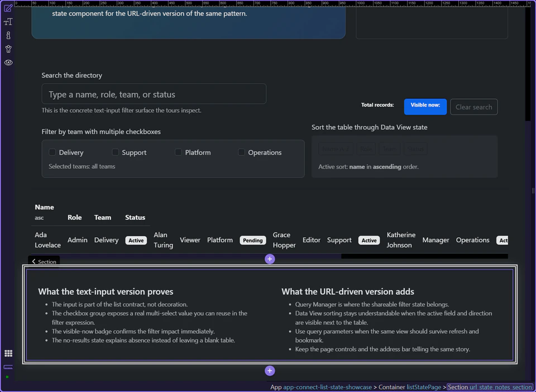Image resolution: width=536 pixels, height=392 pixels.
Task: Select the Grace Hopper name cell
Action: click(284, 240)
